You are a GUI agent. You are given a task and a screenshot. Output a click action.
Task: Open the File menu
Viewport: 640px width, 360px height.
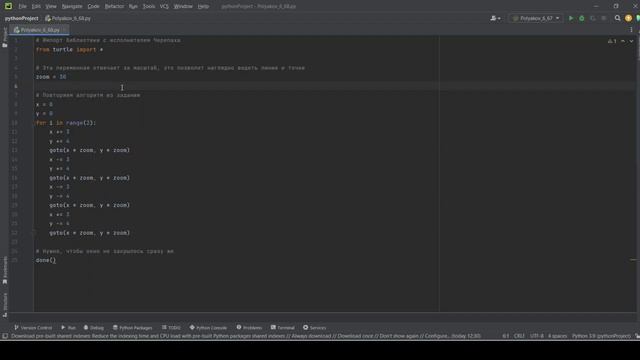22,6
